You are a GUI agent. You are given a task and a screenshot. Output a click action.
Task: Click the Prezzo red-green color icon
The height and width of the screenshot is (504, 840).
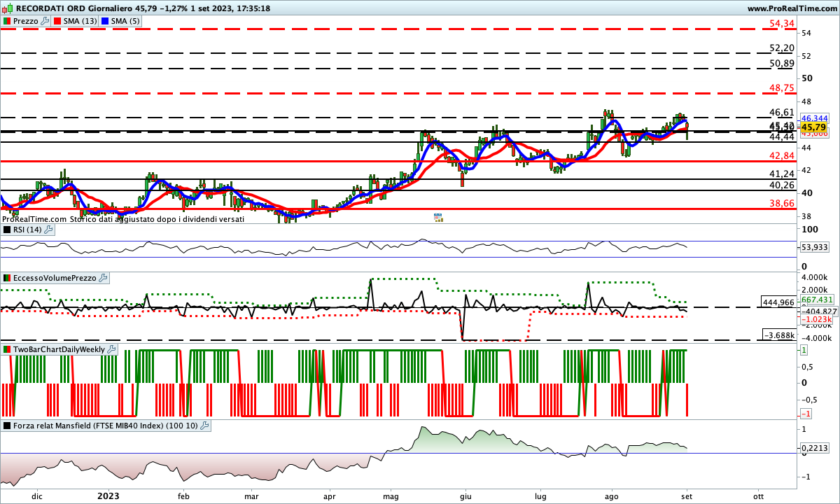(7, 21)
